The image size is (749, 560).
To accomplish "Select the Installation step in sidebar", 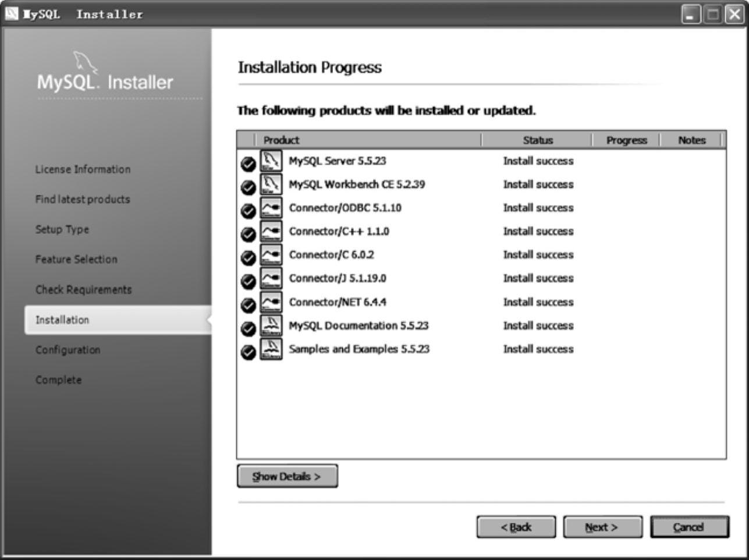I will click(118, 320).
